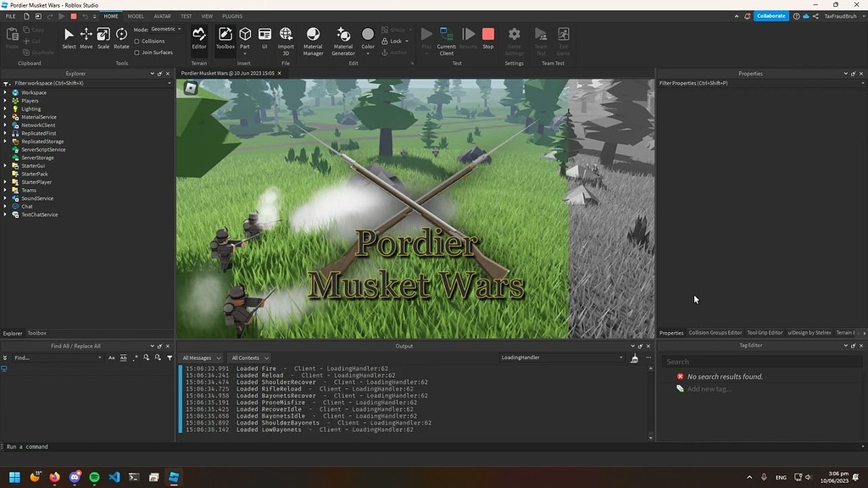Toggle the Toolbox panel button
The height and width of the screenshot is (488, 868).
click(225, 39)
